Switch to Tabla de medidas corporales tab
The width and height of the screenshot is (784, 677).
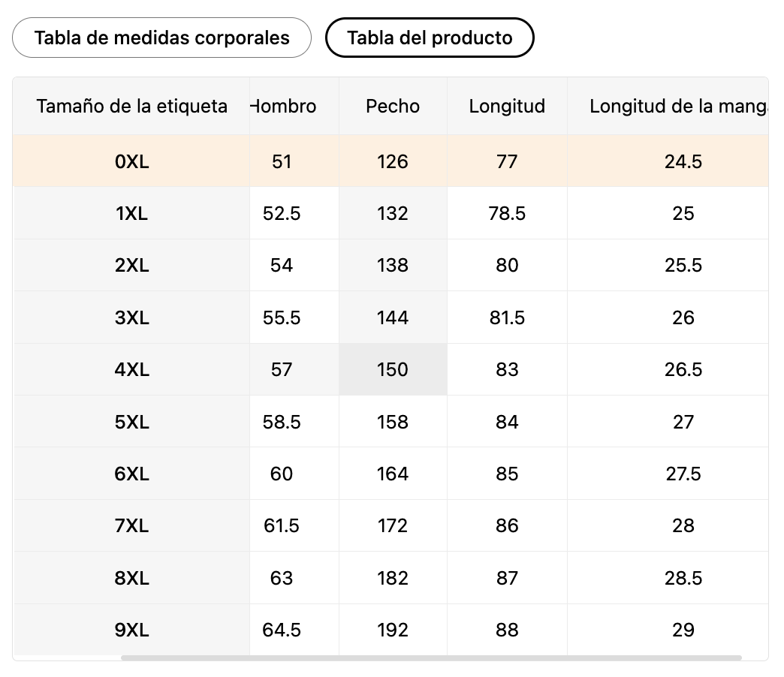161,38
